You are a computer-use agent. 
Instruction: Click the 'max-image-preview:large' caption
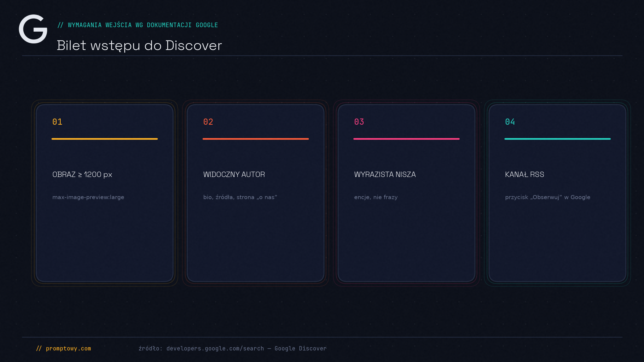click(x=88, y=197)
